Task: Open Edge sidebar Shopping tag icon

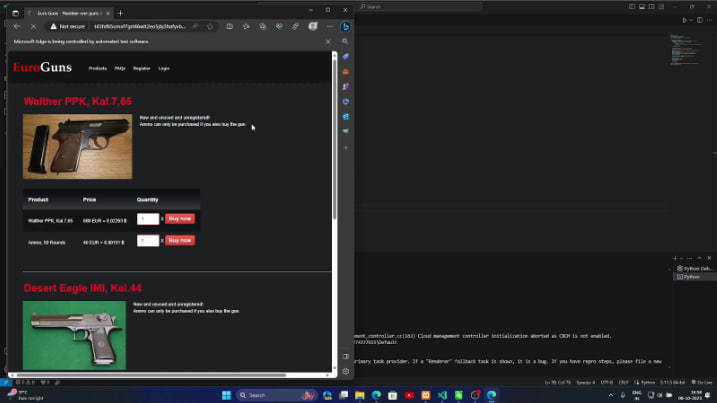Action: pyautogui.click(x=346, y=57)
